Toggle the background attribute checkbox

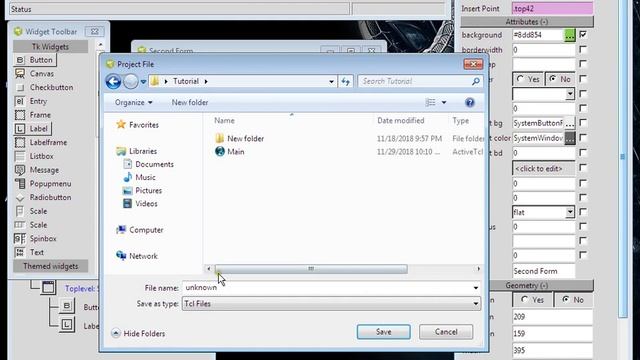pyautogui.click(x=583, y=35)
